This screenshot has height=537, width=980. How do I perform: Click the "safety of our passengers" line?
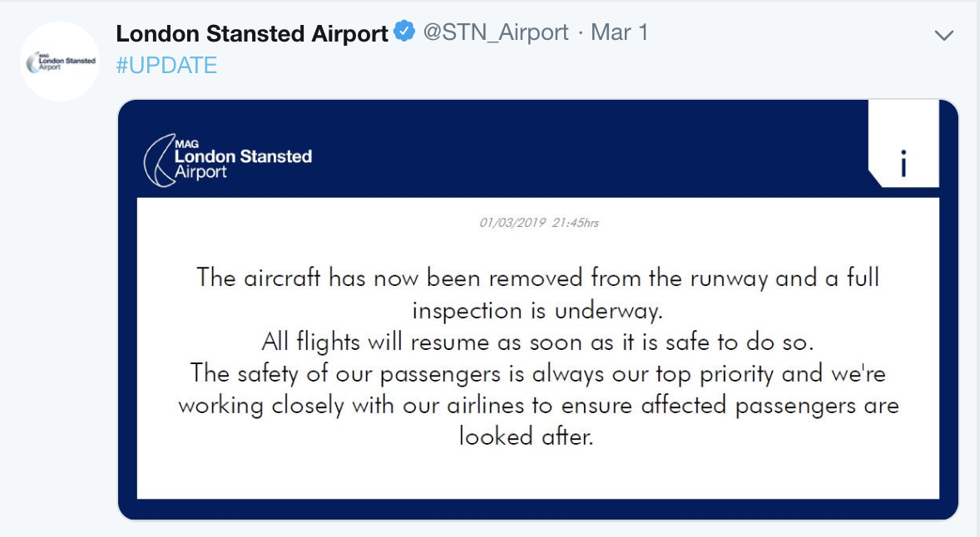tap(537, 373)
